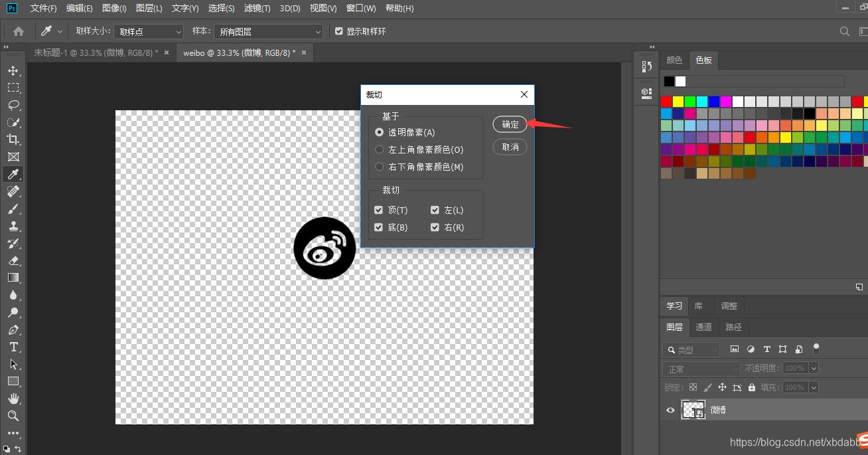Image resolution: width=868 pixels, height=455 pixels.
Task: Click the smart object filter icon
Action: click(x=799, y=349)
